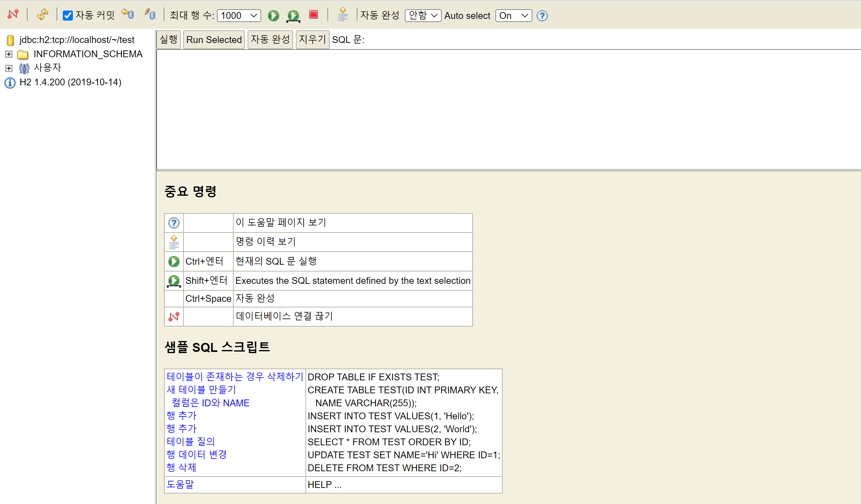Click the green Run toolbar icon
Image resolution: width=861 pixels, height=504 pixels.
[273, 16]
